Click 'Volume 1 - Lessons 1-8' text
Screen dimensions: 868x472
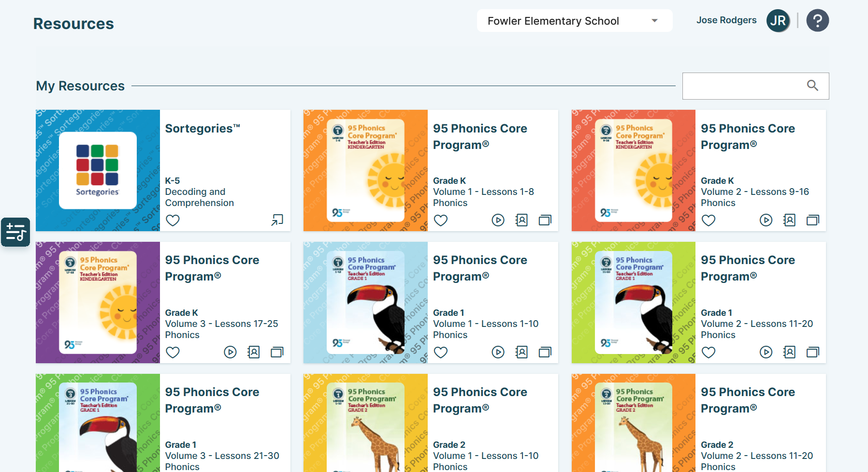click(483, 192)
